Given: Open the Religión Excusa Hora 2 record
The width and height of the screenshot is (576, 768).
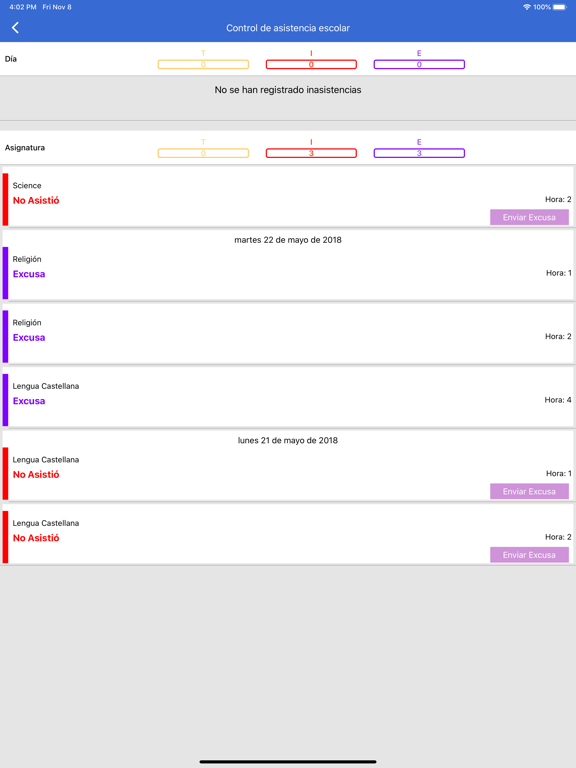Looking at the screenshot, I should [x=288, y=336].
